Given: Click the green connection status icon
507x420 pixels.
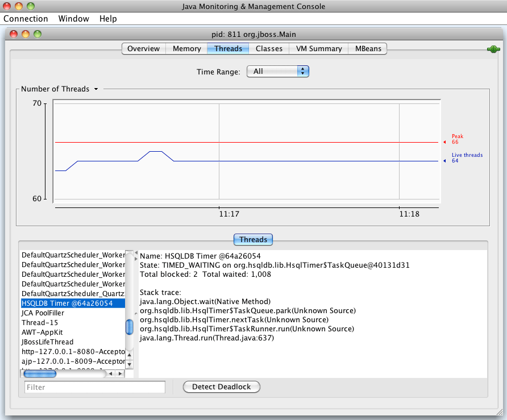Looking at the screenshot, I should point(493,49).
